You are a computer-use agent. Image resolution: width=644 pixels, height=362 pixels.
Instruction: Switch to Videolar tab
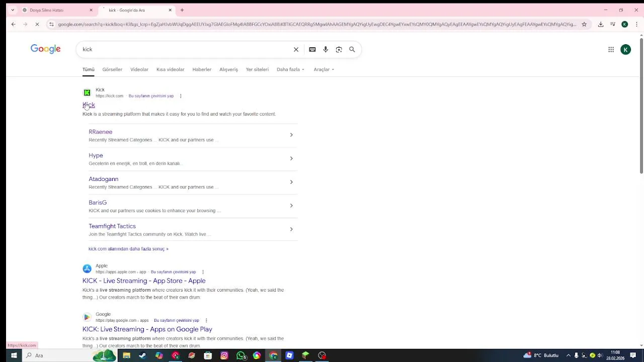point(139,69)
